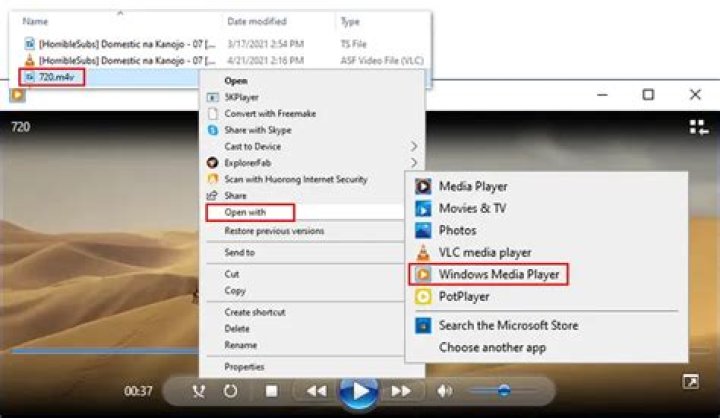Choose VLC media player from submenu
The width and height of the screenshot is (720, 418).
tap(484, 252)
